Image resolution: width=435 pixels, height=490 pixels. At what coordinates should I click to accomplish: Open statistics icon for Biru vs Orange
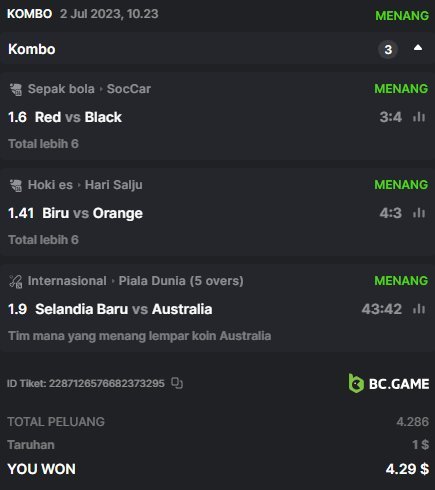(419, 213)
